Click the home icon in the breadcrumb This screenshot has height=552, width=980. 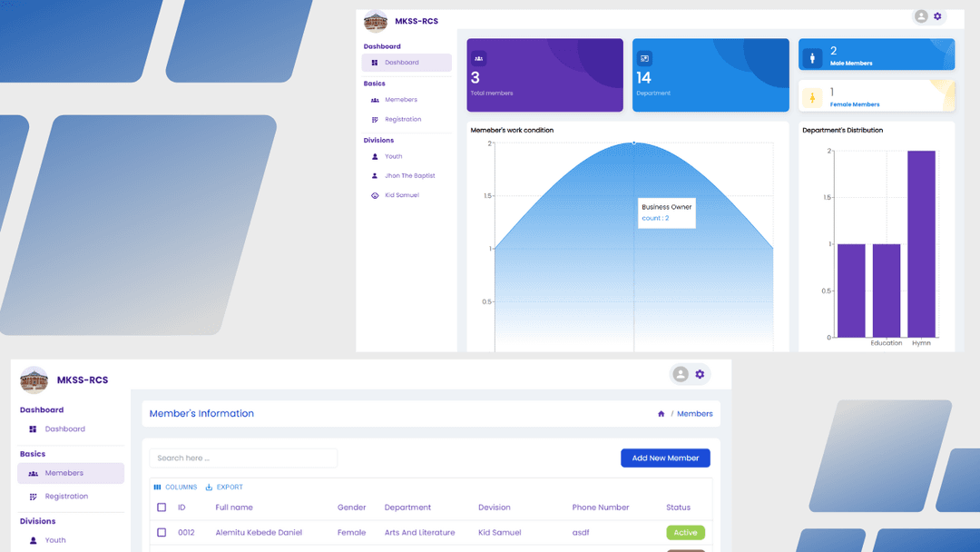[x=661, y=414]
